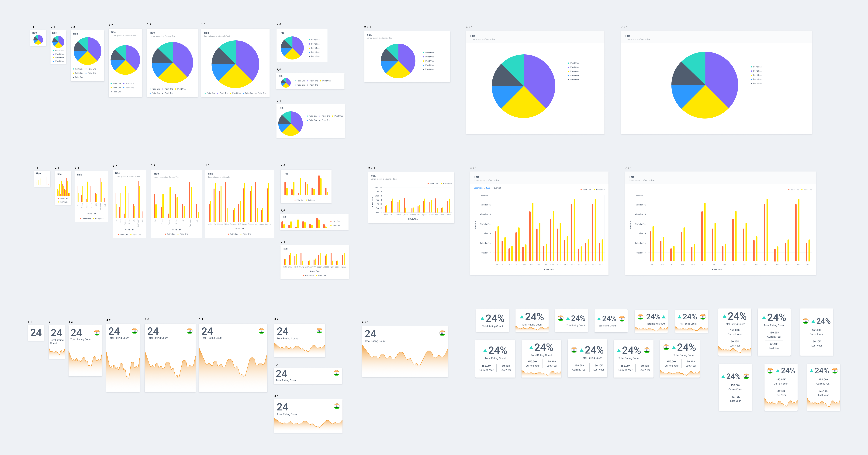
Task: Click yellow Point One legend in pie 7_6_1
Action: [x=756, y=75]
